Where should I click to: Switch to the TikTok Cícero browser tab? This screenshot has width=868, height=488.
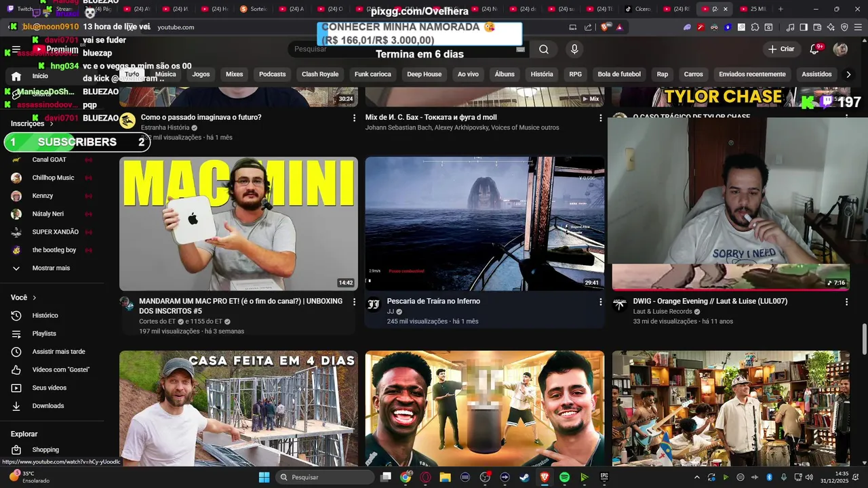637,9
